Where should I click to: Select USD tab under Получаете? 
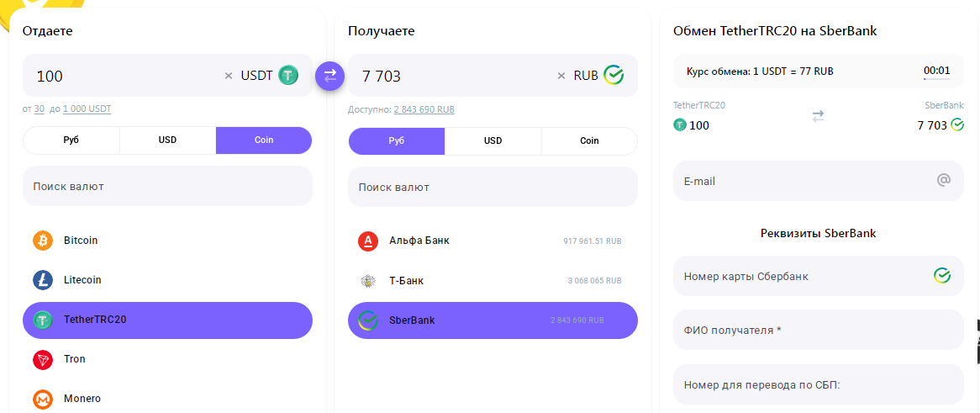pos(493,140)
